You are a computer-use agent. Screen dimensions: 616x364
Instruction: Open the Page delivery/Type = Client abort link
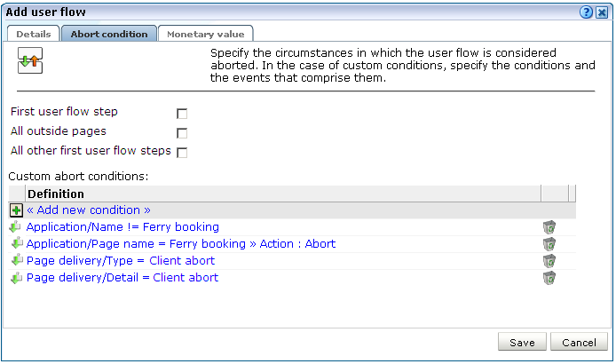coord(121,261)
